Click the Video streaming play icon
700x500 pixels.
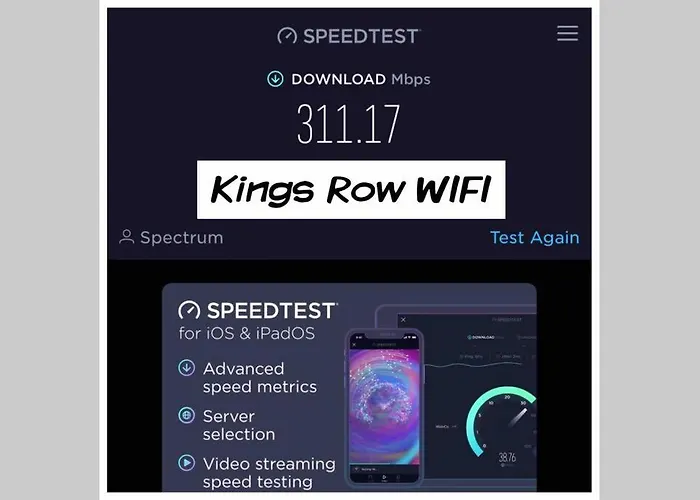click(187, 462)
